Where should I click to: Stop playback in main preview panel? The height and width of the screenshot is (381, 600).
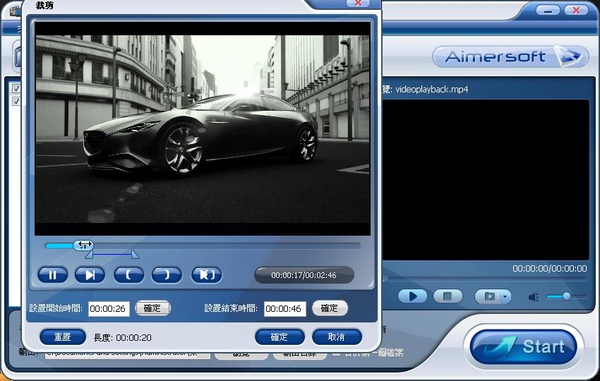click(448, 296)
